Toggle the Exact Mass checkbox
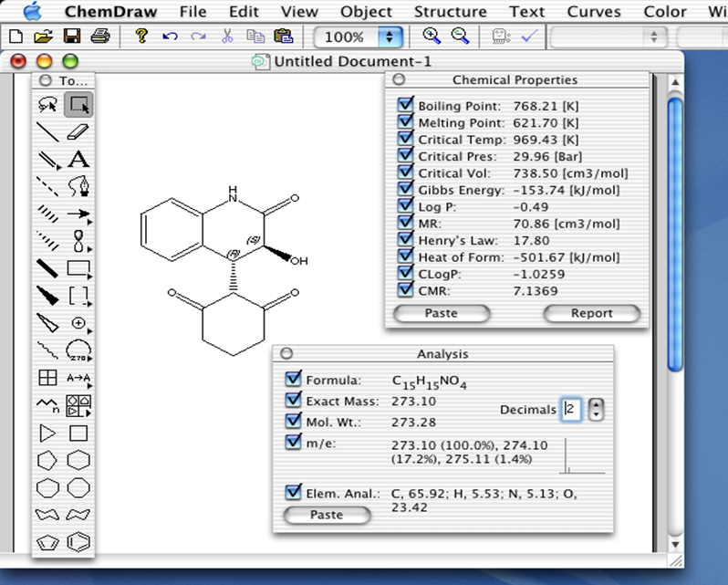728x585 pixels. point(293,400)
